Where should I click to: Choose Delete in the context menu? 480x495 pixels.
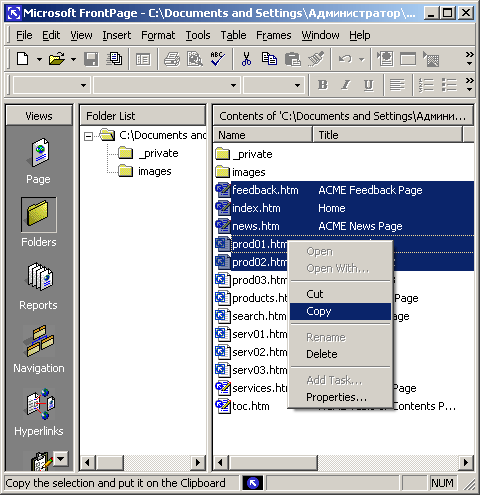click(340, 354)
